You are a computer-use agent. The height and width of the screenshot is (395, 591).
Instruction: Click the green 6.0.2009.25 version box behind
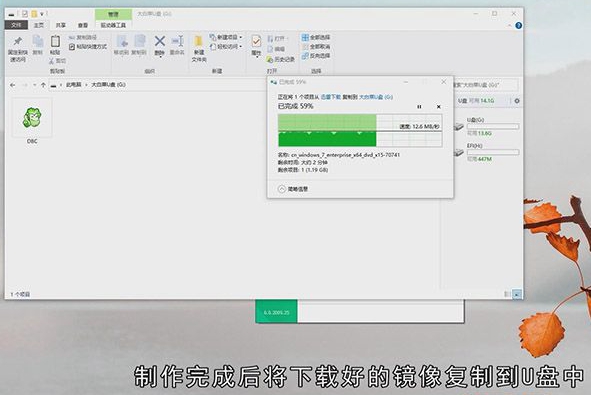[276, 311]
